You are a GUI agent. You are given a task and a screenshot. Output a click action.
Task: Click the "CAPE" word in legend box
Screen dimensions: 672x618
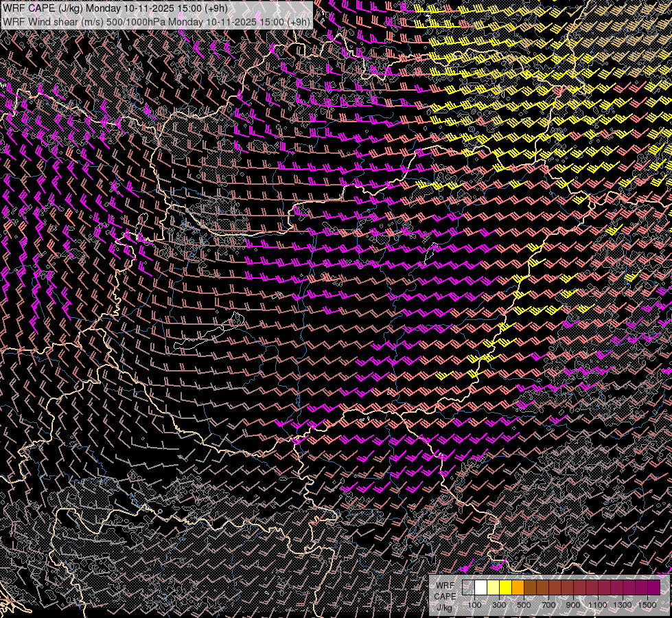pos(445,597)
